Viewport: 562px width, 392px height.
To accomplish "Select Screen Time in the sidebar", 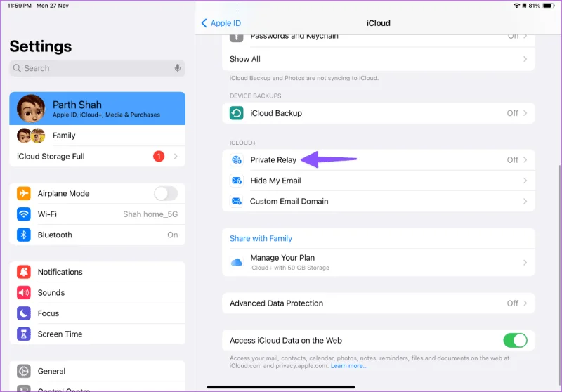I will pyautogui.click(x=98, y=334).
